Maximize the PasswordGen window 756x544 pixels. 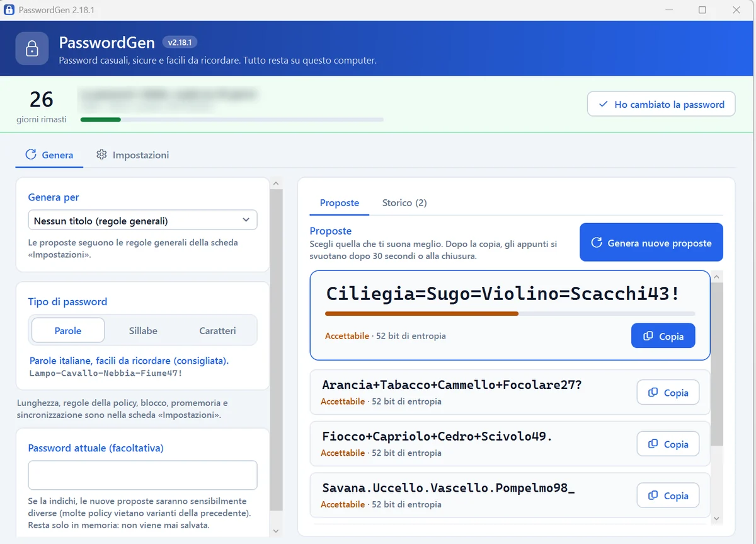(702, 10)
